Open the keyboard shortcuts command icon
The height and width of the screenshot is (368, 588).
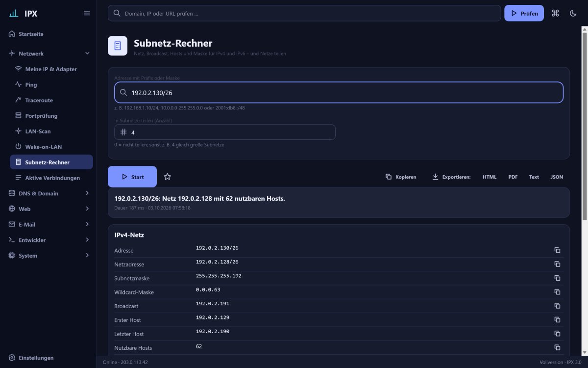point(555,13)
